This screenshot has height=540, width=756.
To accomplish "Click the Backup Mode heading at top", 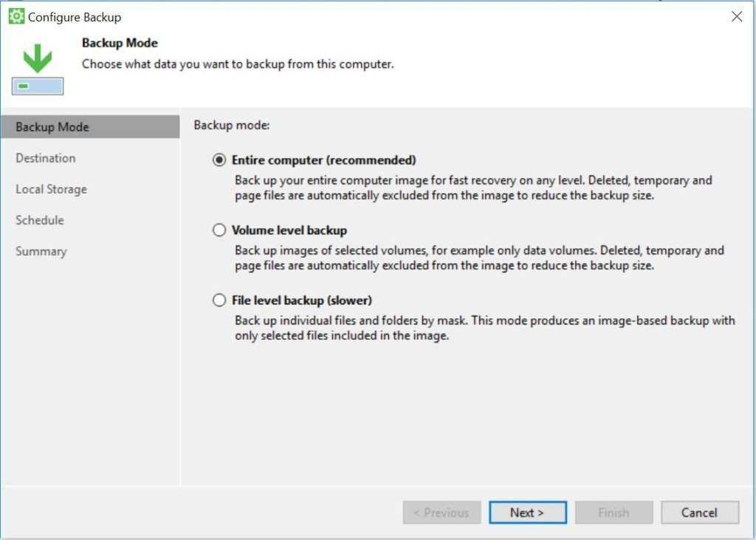I will coord(120,43).
